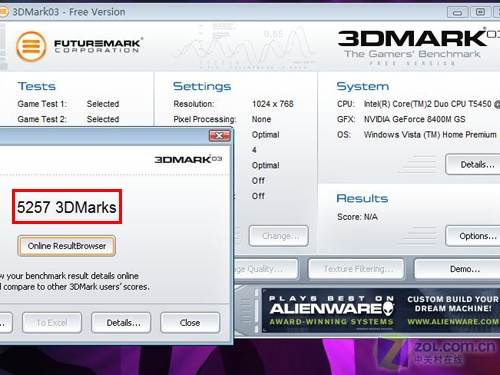Click Pixel Processing value None

pos(261,119)
